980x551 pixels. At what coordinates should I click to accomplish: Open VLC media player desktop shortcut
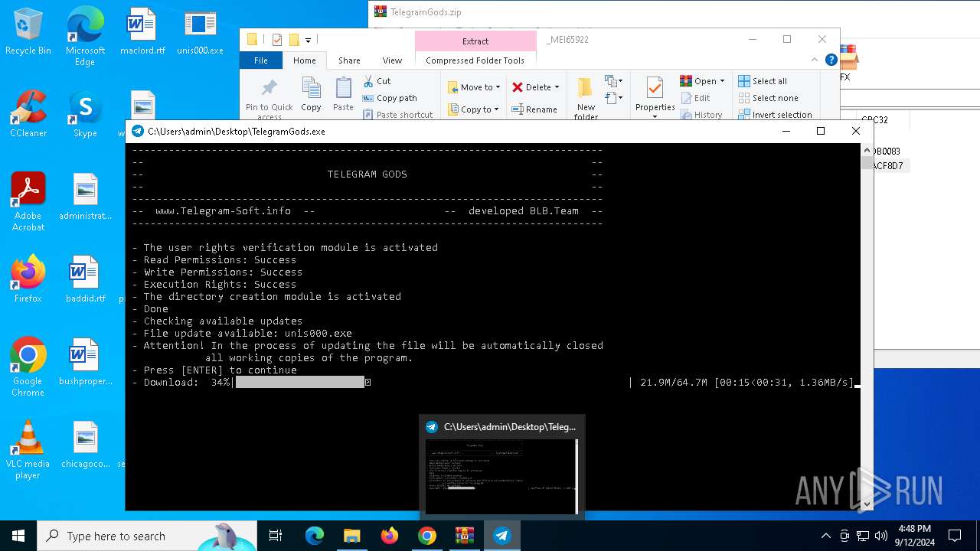[x=28, y=449]
